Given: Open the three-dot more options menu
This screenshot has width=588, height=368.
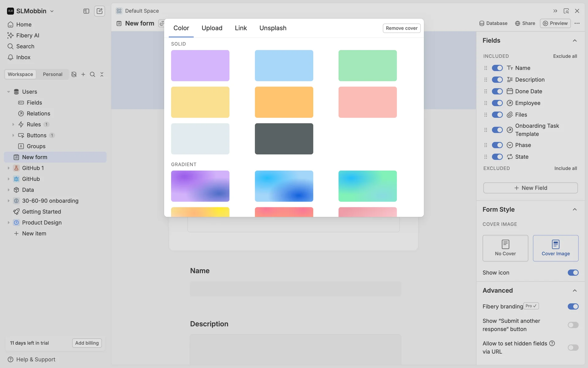Looking at the screenshot, I should (x=577, y=23).
